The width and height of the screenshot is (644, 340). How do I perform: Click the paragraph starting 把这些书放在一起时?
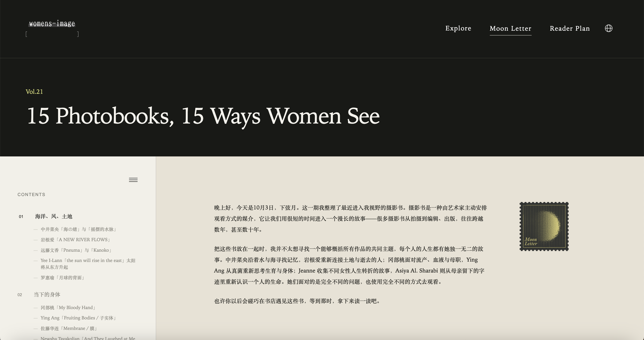349,265
